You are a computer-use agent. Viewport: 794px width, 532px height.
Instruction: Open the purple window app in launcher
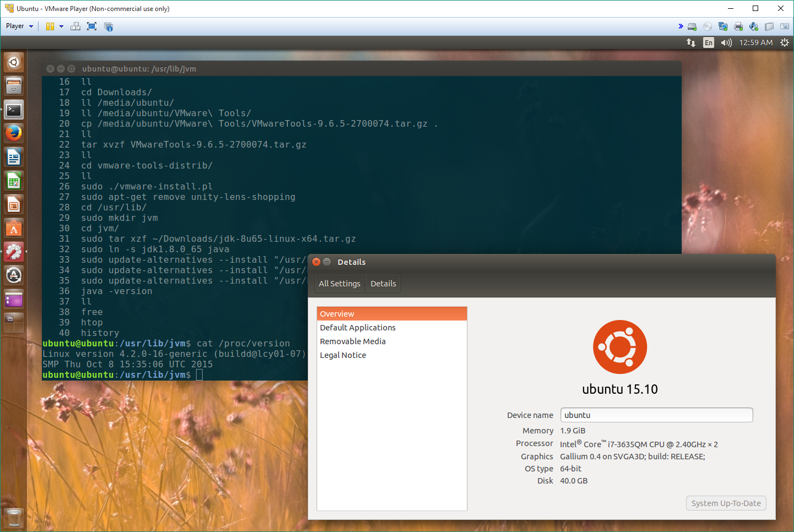(x=14, y=300)
